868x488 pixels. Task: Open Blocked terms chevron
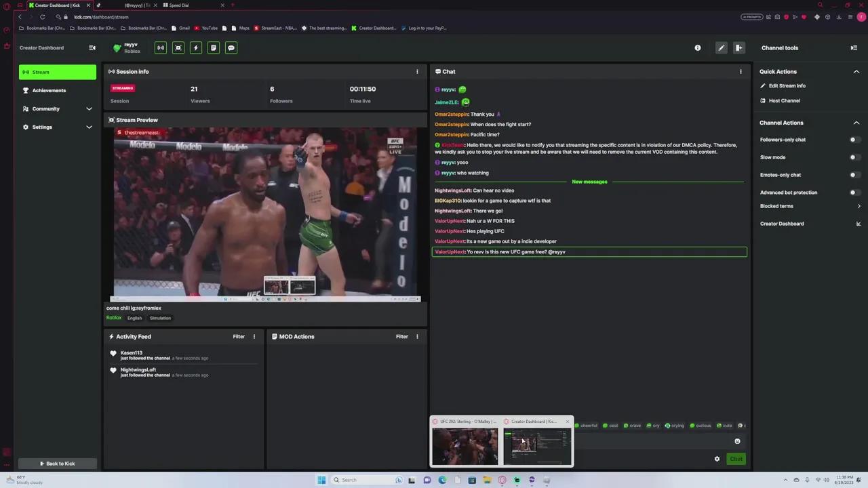[859, 206]
